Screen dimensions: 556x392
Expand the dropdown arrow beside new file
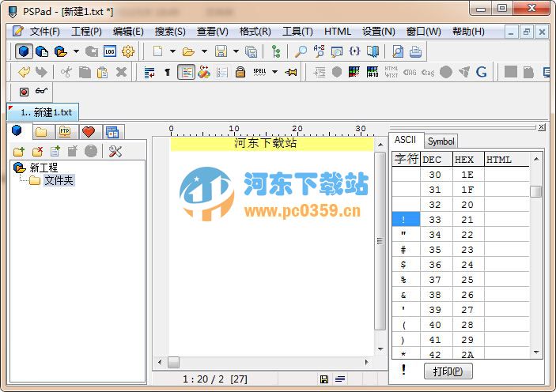172,51
